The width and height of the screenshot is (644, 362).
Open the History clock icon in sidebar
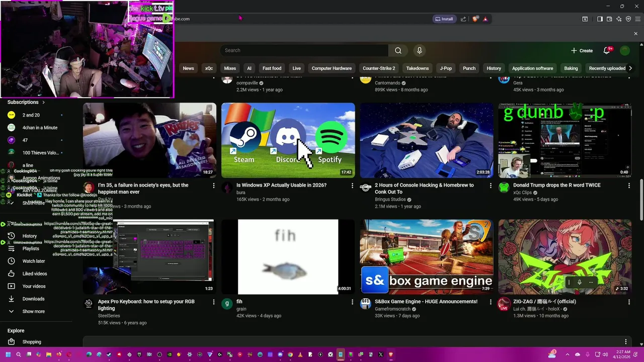pos(11,236)
